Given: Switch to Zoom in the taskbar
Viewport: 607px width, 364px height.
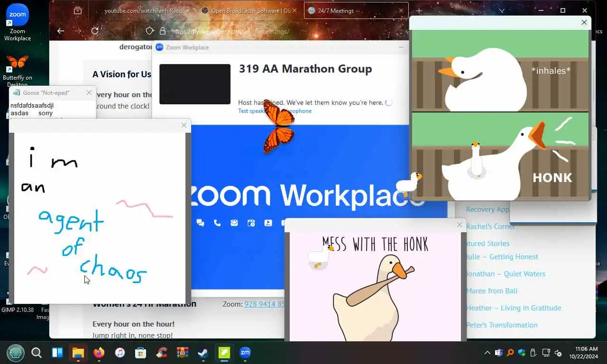Looking at the screenshot, I should [x=245, y=353].
